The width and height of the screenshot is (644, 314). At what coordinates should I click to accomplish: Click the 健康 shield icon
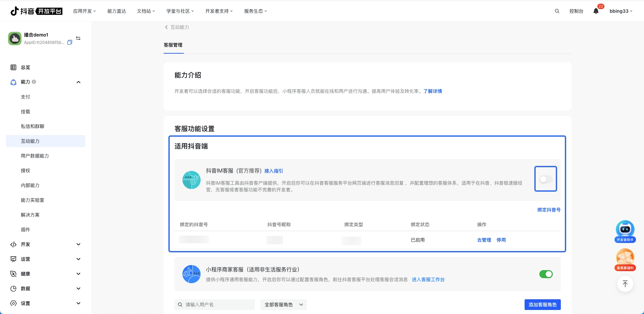13,274
